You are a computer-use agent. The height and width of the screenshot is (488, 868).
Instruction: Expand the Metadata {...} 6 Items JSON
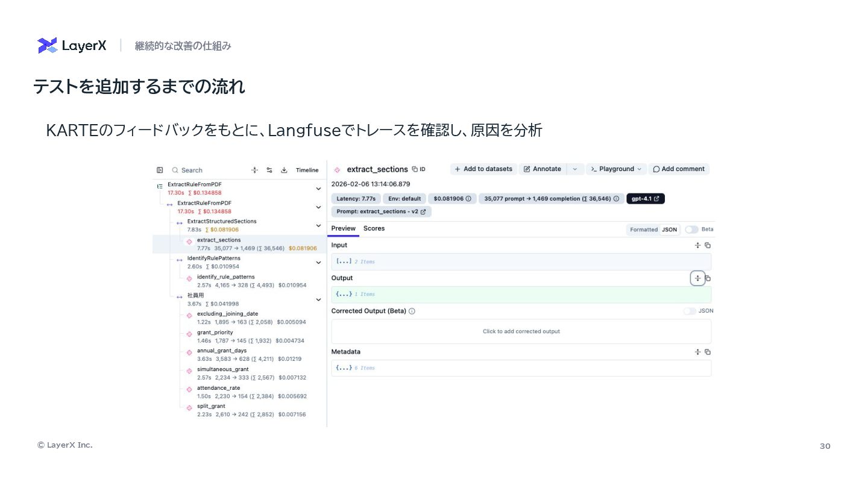click(x=521, y=368)
